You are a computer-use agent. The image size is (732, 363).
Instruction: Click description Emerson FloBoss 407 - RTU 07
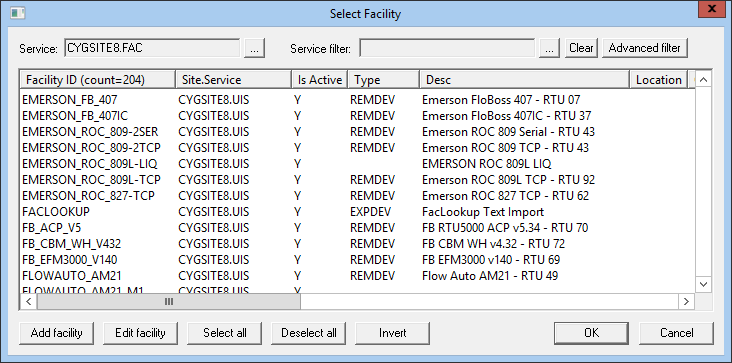click(x=501, y=100)
